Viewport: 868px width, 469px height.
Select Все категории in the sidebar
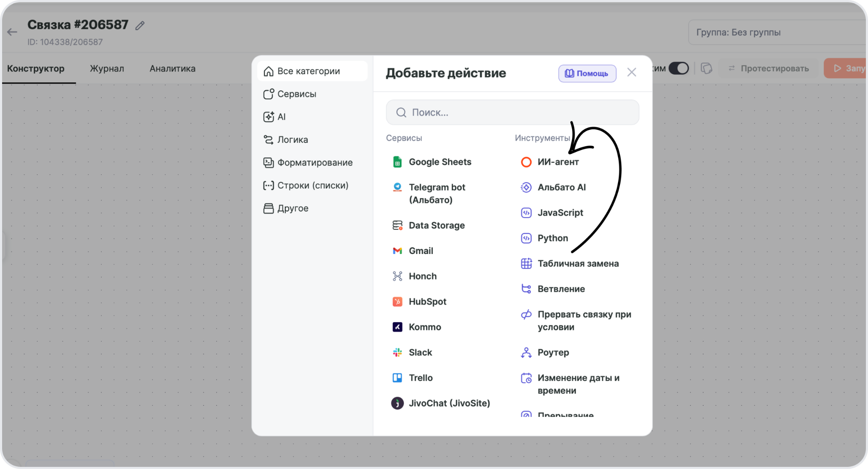tap(312, 71)
